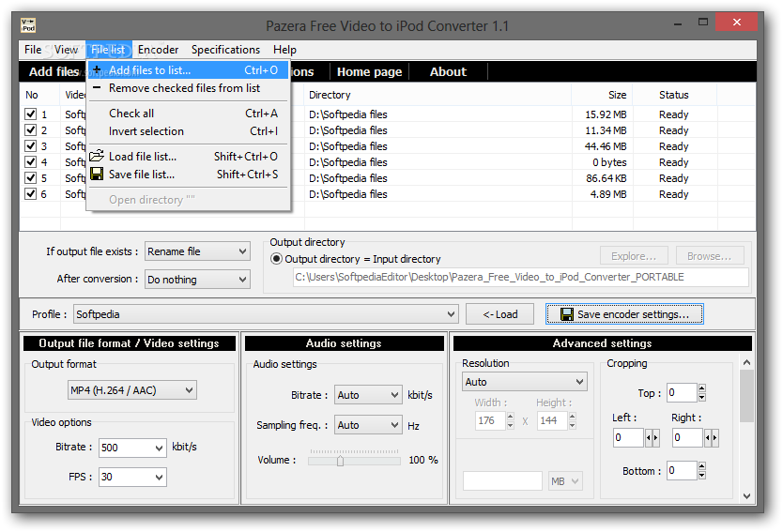783x532 pixels.
Task: Open the After conversion dropdown
Action: [197, 279]
